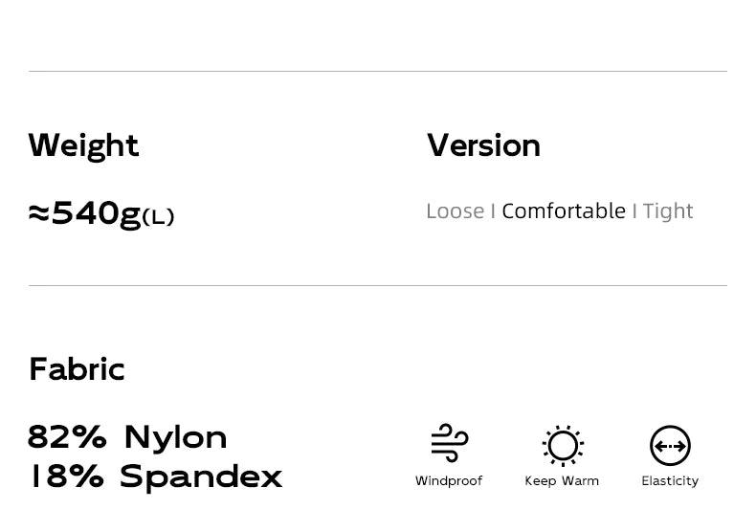This screenshot has height=532, width=756.
Task: Choose the Loose fit option
Action: point(456,211)
